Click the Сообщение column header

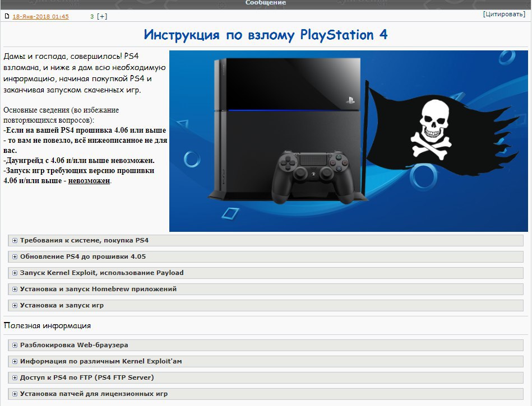[266, 3]
